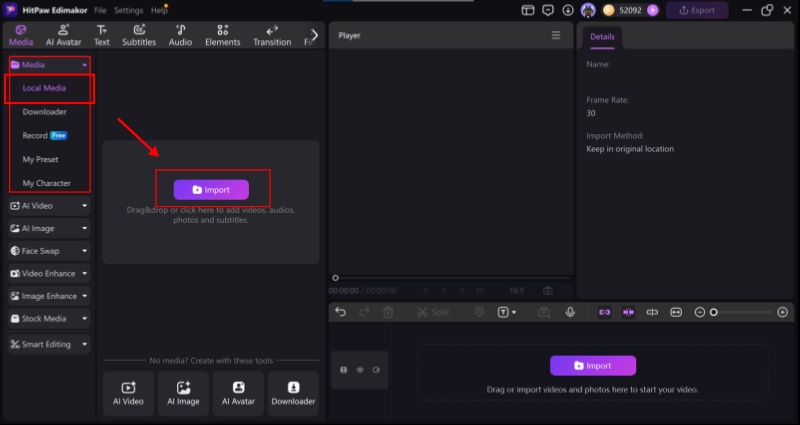Toggle track visibility eye icon
Image resolution: width=800 pixels, height=425 pixels.
(360, 370)
